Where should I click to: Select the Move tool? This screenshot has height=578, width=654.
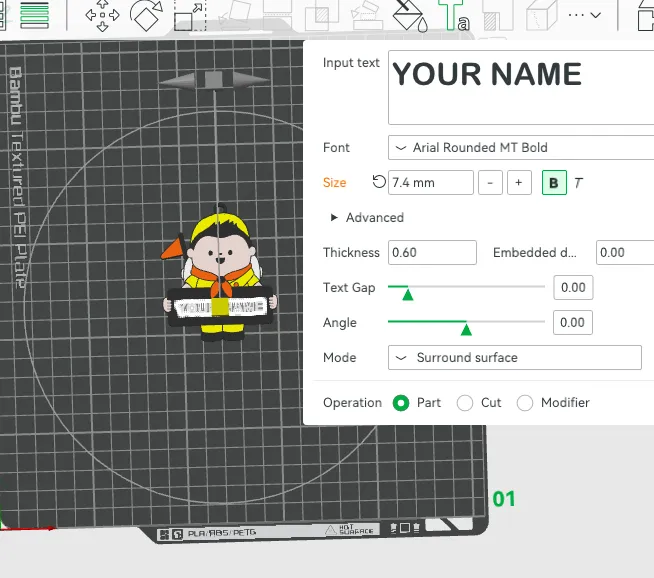(102, 15)
